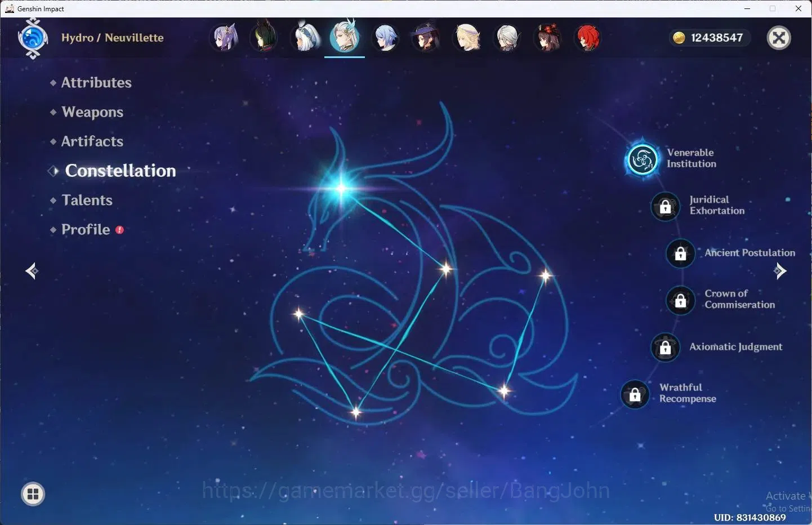Pick the white-haired portrait with blue headband

click(305, 37)
